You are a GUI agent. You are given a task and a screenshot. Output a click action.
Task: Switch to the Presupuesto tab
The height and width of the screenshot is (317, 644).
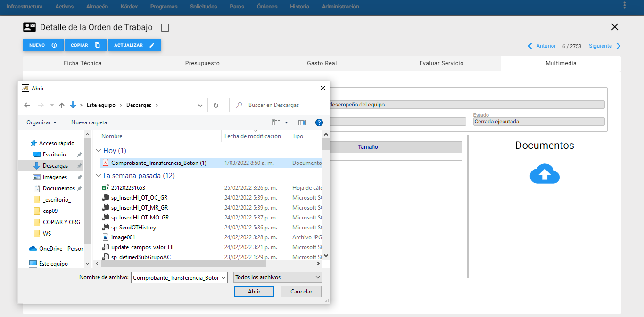coord(202,63)
